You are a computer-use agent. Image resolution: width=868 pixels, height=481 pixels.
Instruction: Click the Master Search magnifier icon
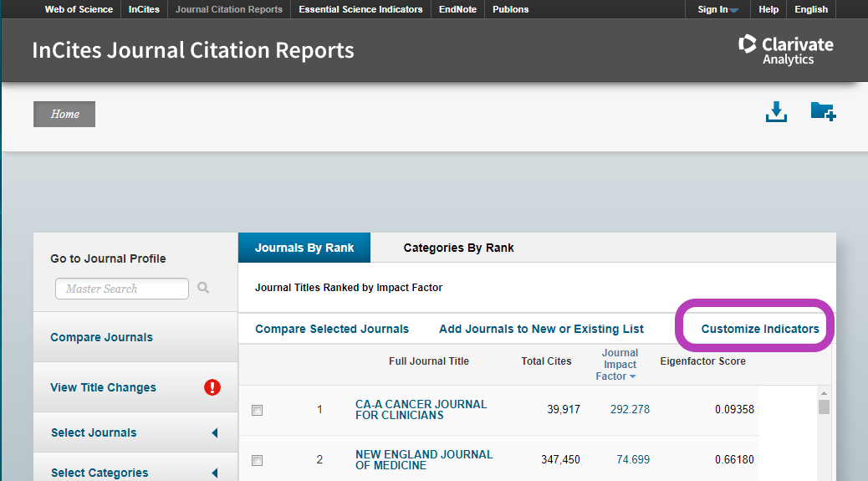point(203,288)
